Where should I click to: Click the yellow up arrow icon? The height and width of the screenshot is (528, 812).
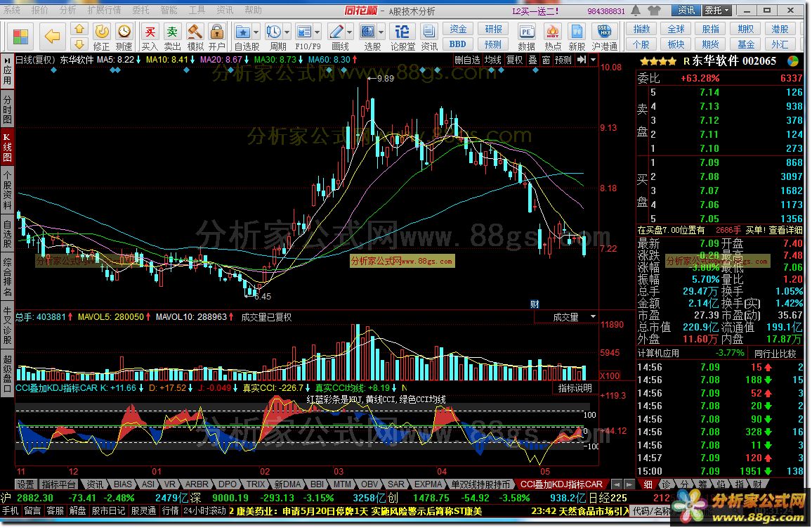[x=79, y=29]
